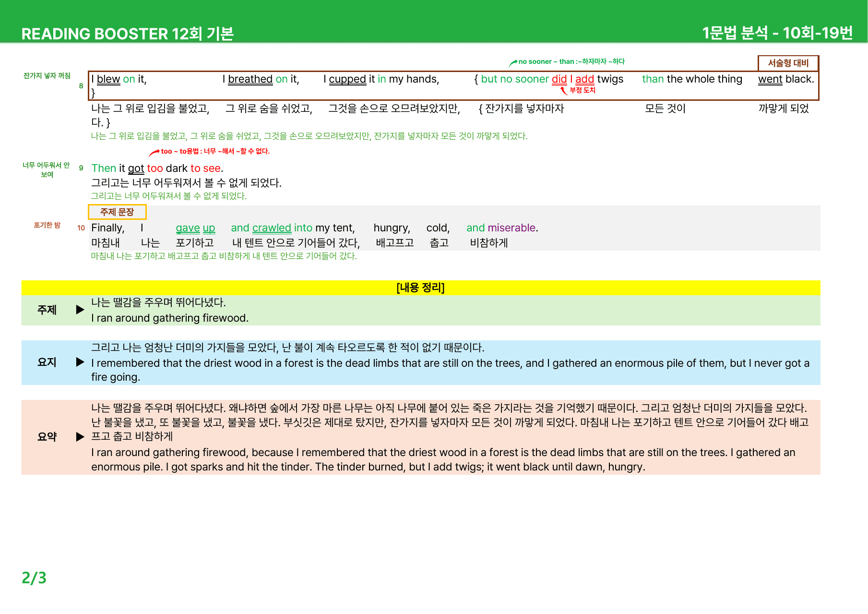Click the 주제 문장 label box
The height and width of the screenshot is (614, 868).
pos(117,212)
